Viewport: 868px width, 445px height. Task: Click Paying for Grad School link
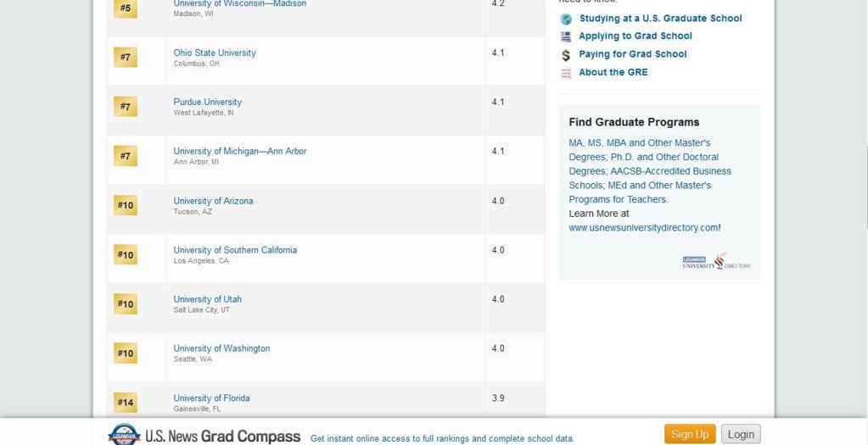pyautogui.click(x=633, y=54)
